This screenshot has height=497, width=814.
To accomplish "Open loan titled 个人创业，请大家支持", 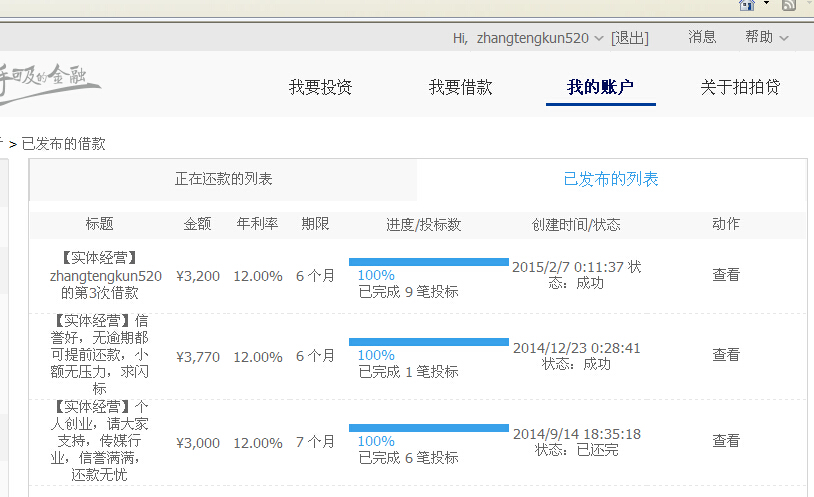I will point(100,440).
